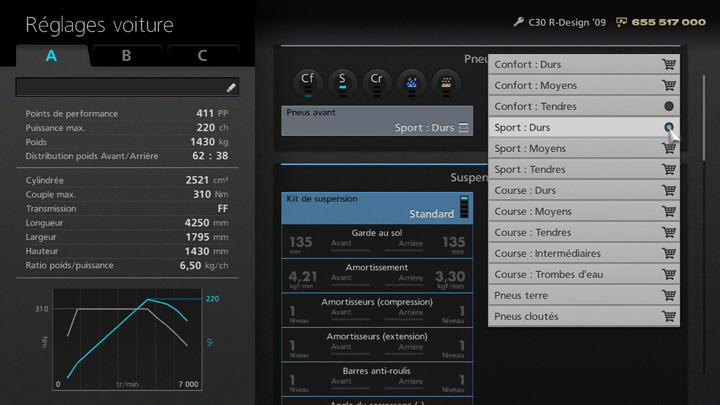Click cart icon beside Confort : Durs
The height and width of the screenshot is (405, 720).
(668, 64)
